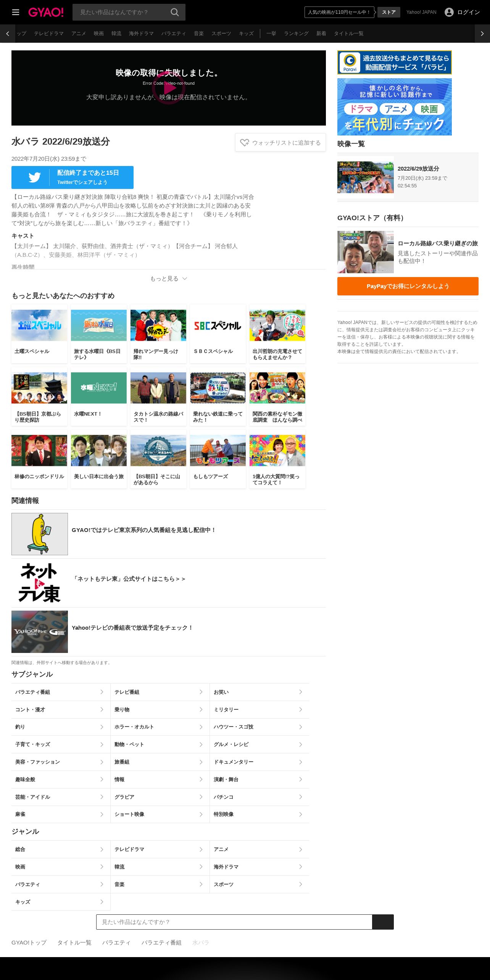Open 特別映像 subgenre row
This screenshot has width=490, height=980.
click(x=260, y=814)
